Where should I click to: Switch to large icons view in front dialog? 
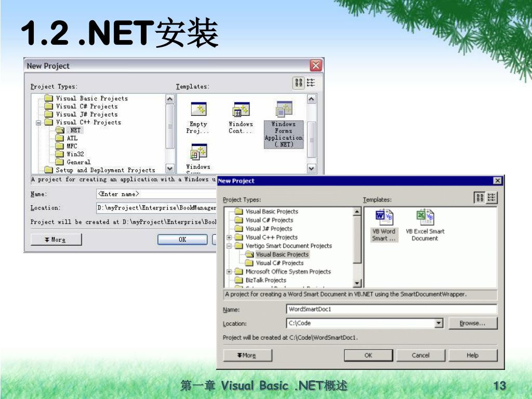480,197
